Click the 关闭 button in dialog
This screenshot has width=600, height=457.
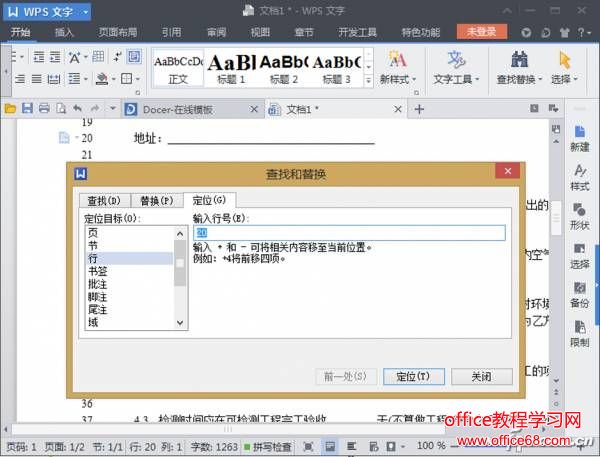(482, 377)
